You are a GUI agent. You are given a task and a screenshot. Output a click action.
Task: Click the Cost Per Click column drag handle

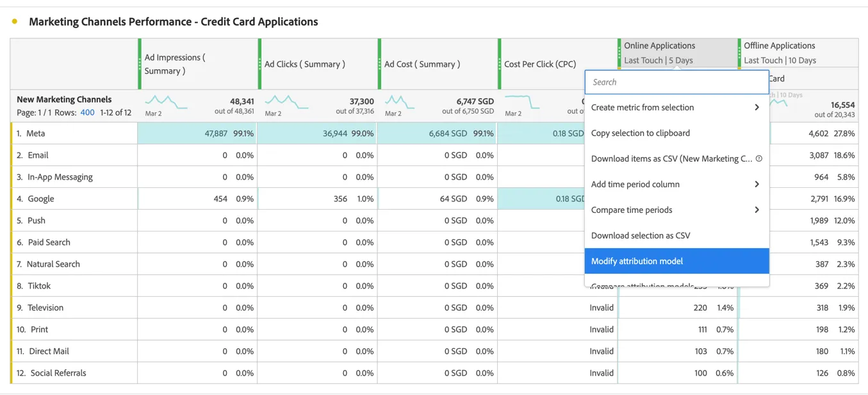(500, 64)
